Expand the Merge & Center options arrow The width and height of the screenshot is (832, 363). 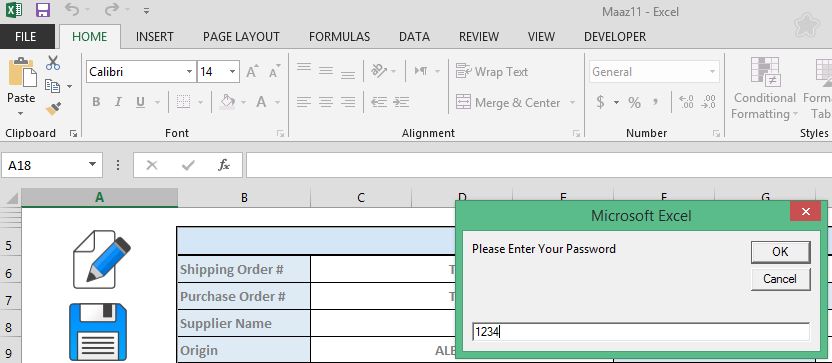tap(573, 102)
